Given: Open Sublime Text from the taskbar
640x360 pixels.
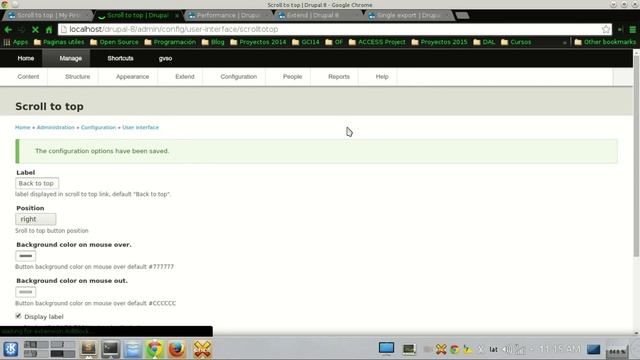Looking at the screenshot, I should [89, 349].
